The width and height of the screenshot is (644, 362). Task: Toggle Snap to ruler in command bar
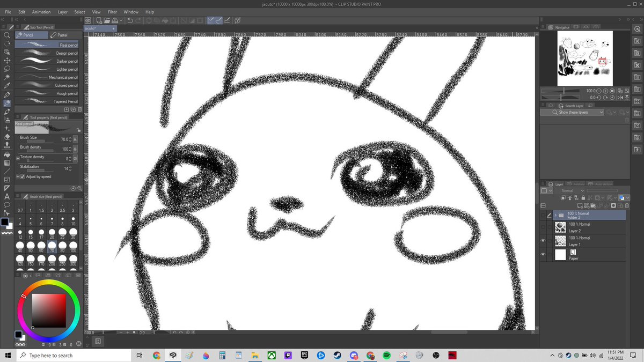pos(211,20)
